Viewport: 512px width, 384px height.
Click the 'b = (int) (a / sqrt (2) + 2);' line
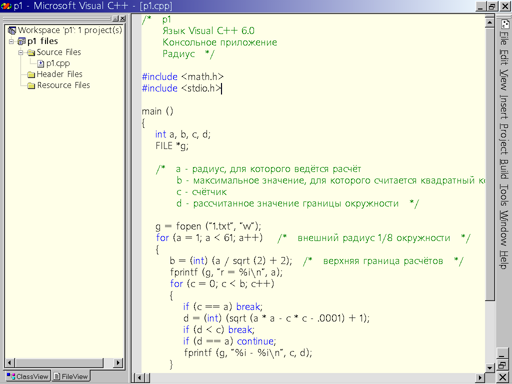click(x=231, y=261)
